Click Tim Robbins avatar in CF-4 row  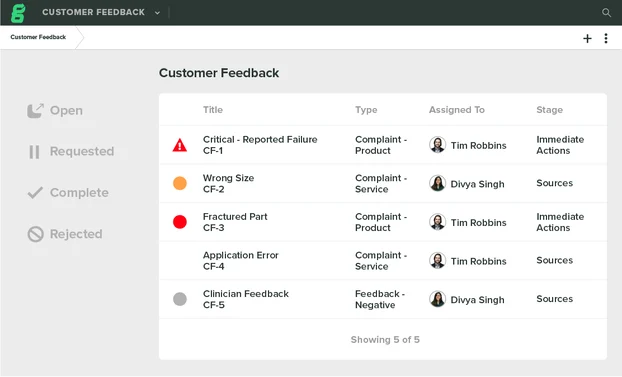click(x=437, y=261)
